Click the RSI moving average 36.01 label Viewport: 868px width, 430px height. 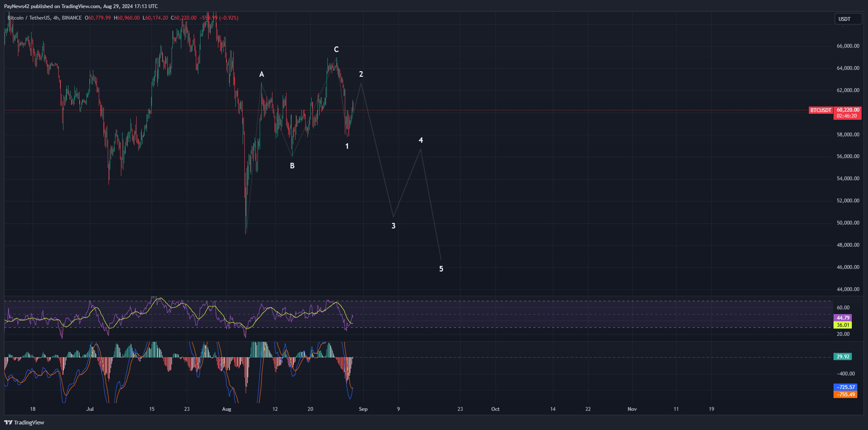point(842,325)
